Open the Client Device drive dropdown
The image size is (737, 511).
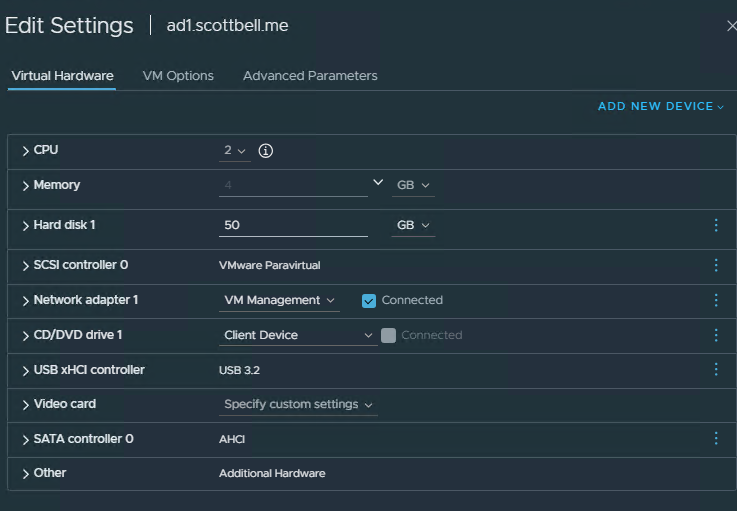298,335
